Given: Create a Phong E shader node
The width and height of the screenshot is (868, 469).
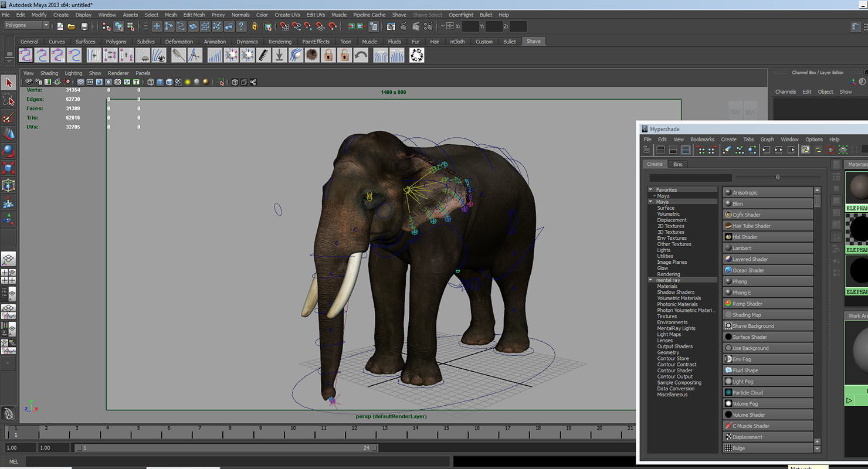Looking at the screenshot, I should [768, 293].
